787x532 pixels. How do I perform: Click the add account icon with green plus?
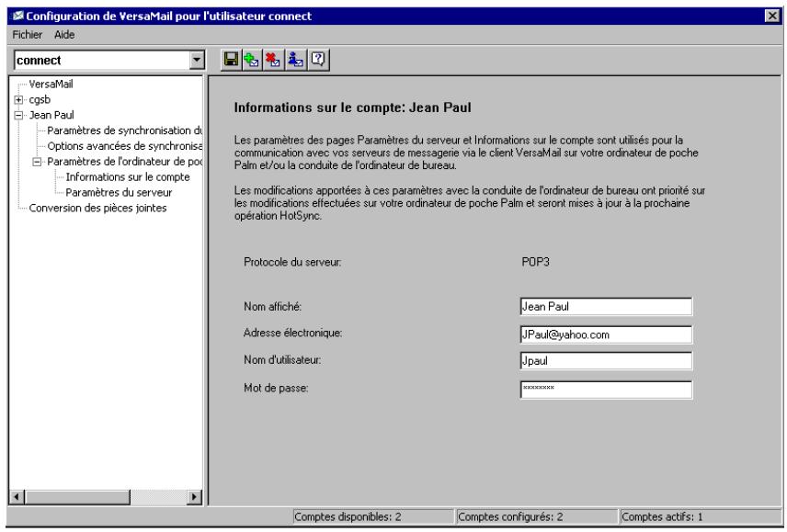252,60
